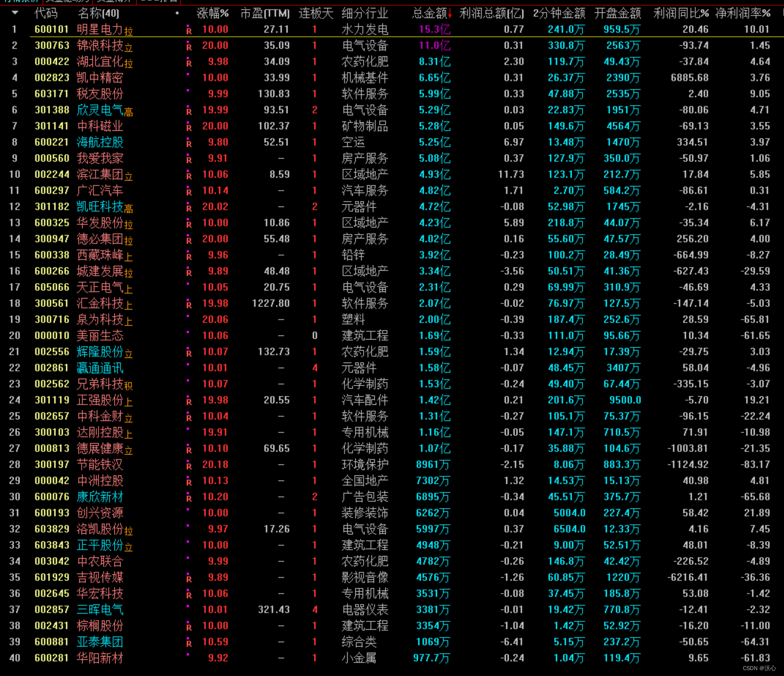Click the R marker in 明星电力 row

[189, 31]
